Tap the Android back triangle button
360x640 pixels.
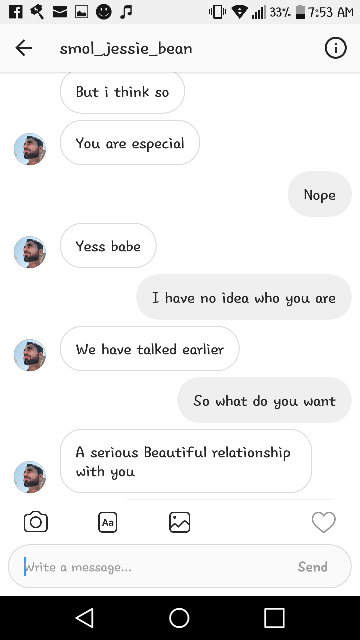click(85, 618)
